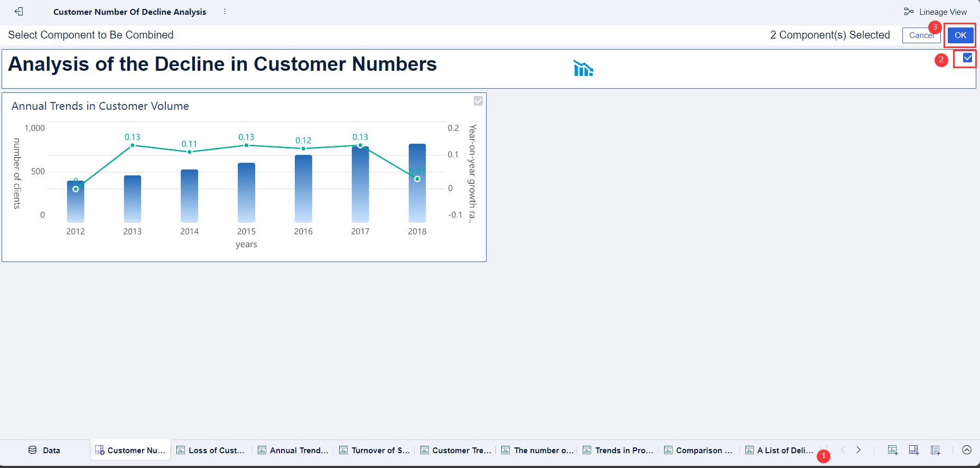Image resolution: width=980 pixels, height=468 pixels.
Task: Add a new report with the document-plus icon
Action: pyautogui.click(x=936, y=450)
